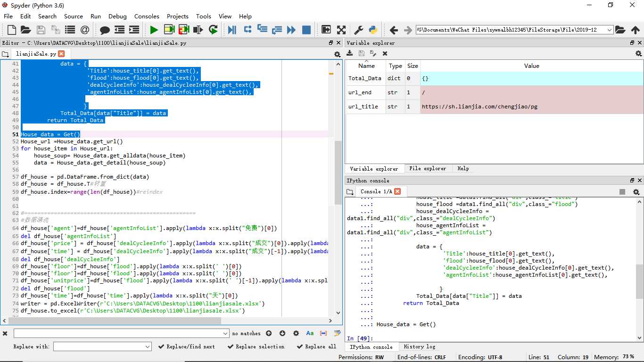Click the find text input field
This screenshot has height=362, width=644.
point(117,333)
